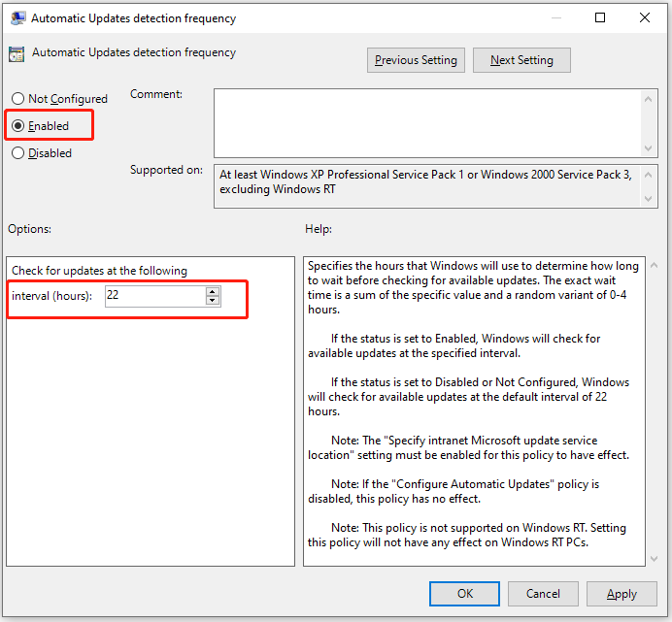Click help paragraph 'If the status is set to Disabled'
Viewport: 672px width, 622px height.
[x=468, y=397]
